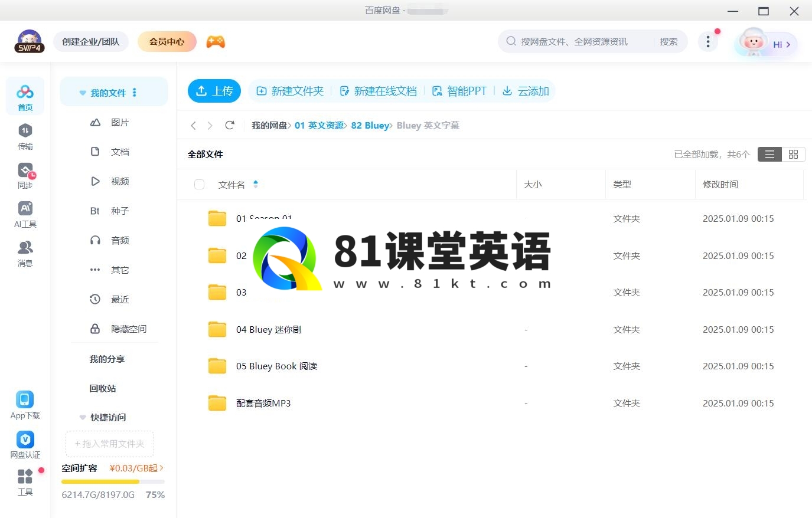Open the 会员中心 button
The width and height of the screenshot is (812, 518).
click(167, 41)
